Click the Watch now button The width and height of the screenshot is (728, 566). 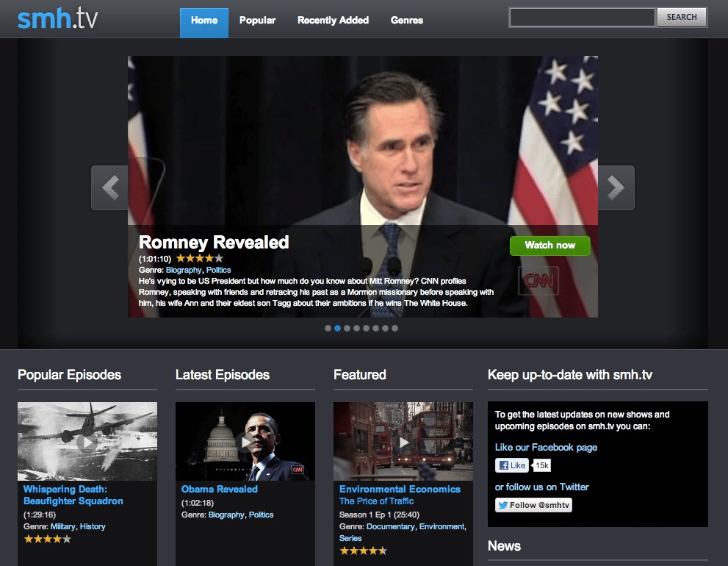[549, 246]
